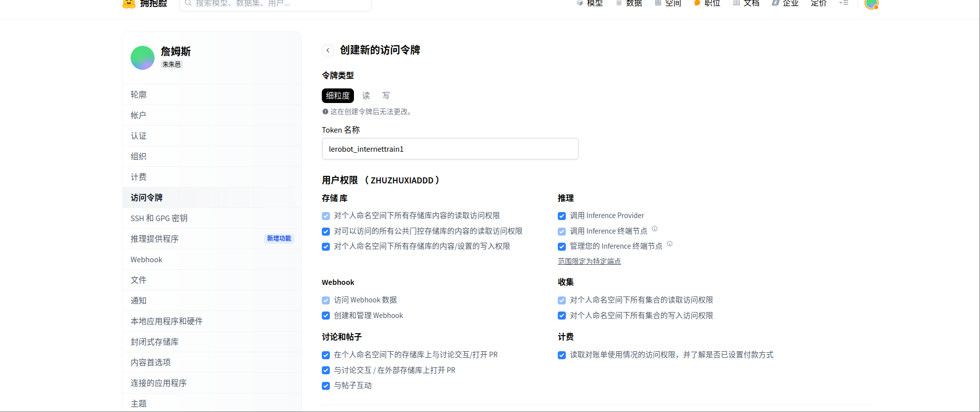Open 访问令牌 in the settings sidebar
Image resolution: width=980 pixels, height=412 pixels.
point(212,197)
